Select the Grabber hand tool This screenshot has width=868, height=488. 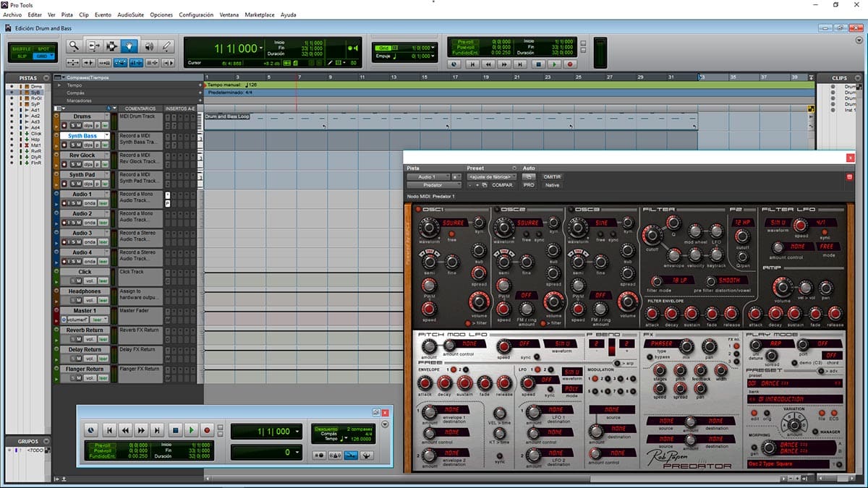click(x=129, y=46)
